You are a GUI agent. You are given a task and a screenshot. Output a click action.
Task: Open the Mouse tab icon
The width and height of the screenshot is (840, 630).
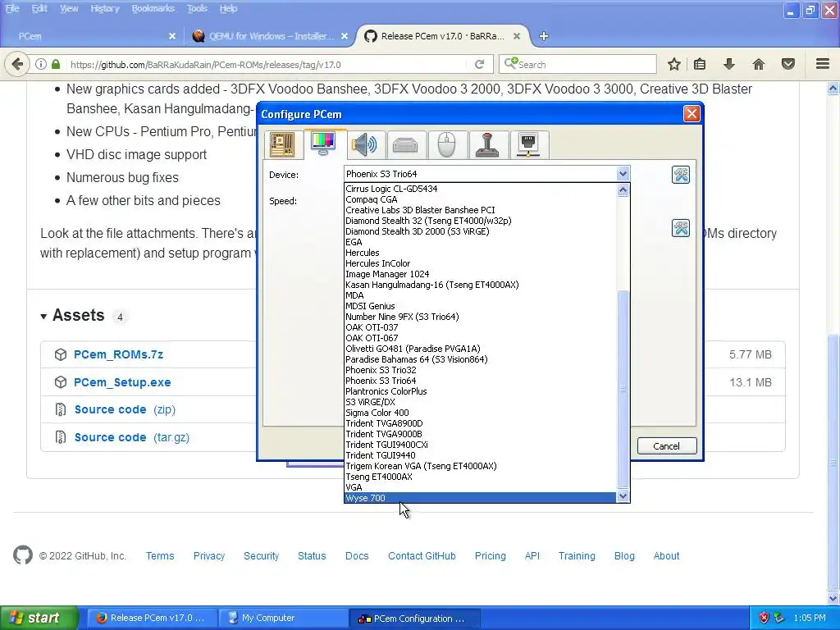(446, 144)
